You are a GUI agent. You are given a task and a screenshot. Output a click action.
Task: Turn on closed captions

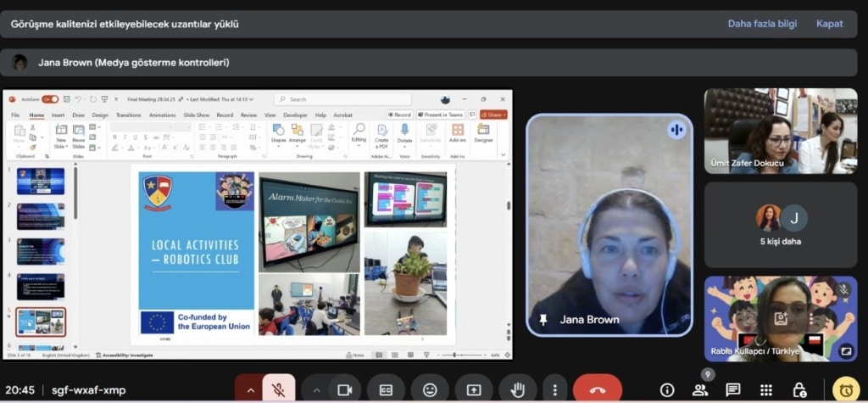click(x=387, y=389)
